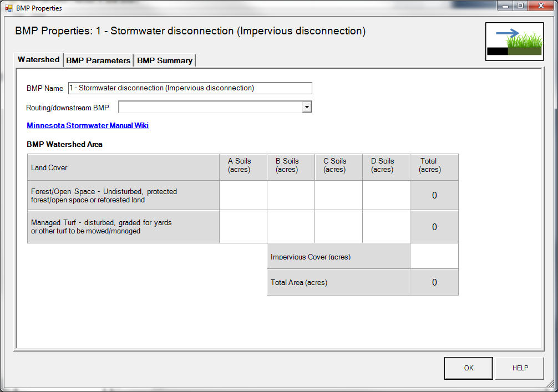558x392 pixels.
Task: Select Managed Turf B Soils cell
Action: (x=291, y=227)
